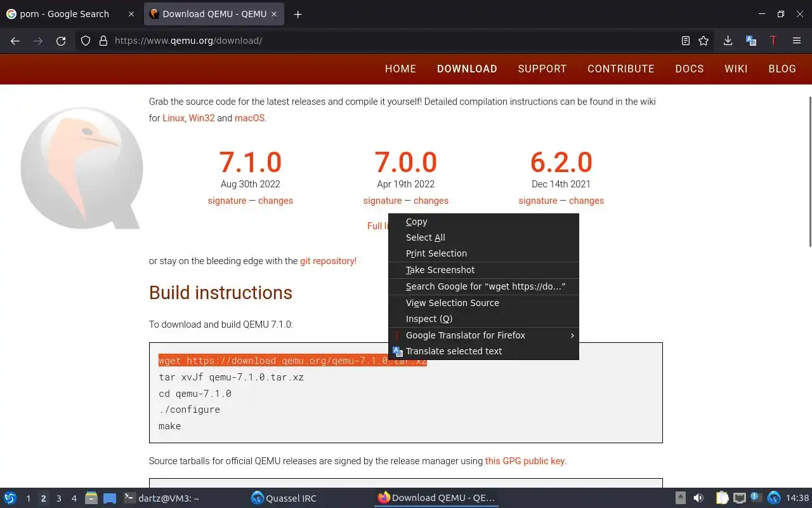Open tracking protection shield icon
812x508 pixels.
coord(86,41)
